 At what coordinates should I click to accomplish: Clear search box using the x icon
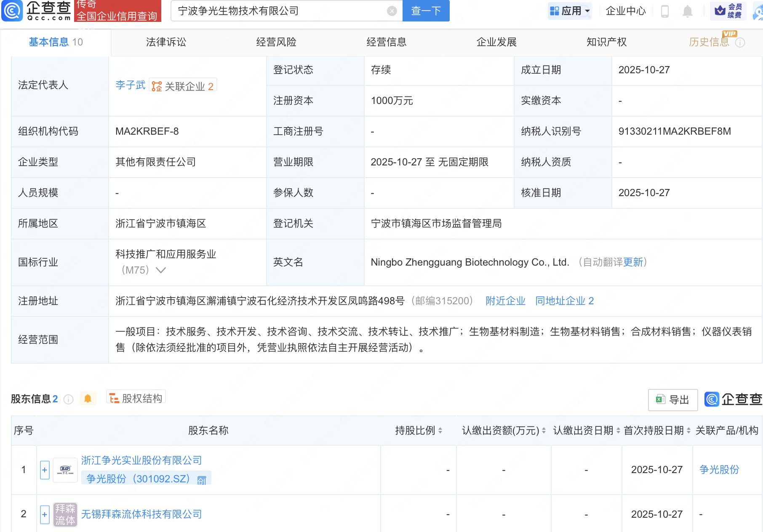tap(392, 11)
